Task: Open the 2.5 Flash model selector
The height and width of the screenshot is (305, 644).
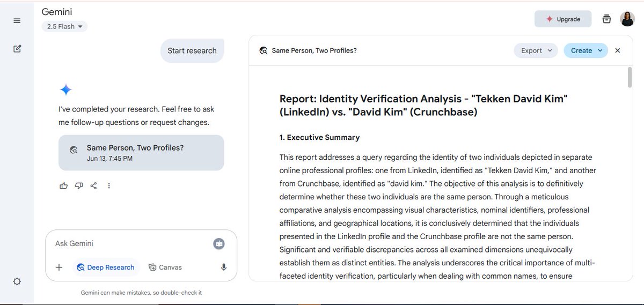Action: point(64,26)
